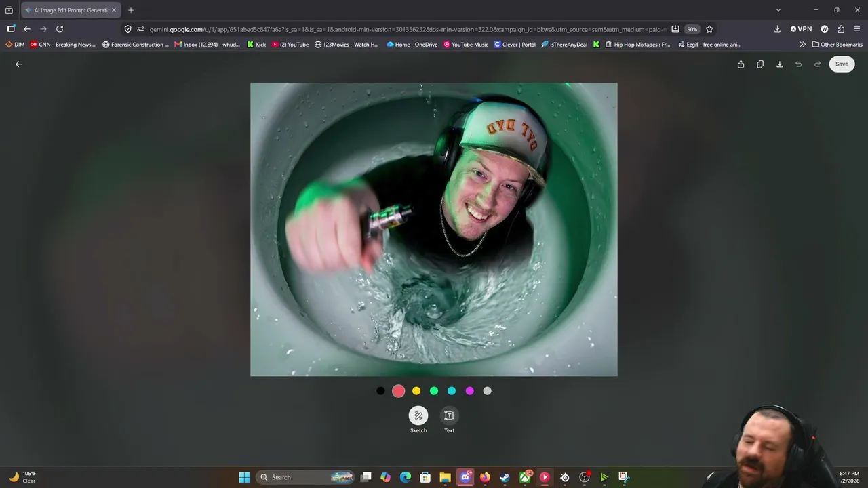Share the edited image
Screen dimensions: 868x488
click(x=741, y=64)
